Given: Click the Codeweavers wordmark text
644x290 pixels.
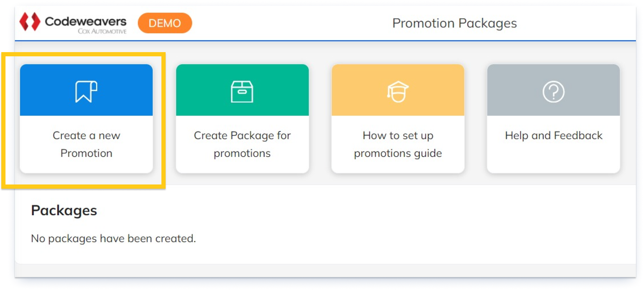Looking at the screenshot, I should (86, 21).
